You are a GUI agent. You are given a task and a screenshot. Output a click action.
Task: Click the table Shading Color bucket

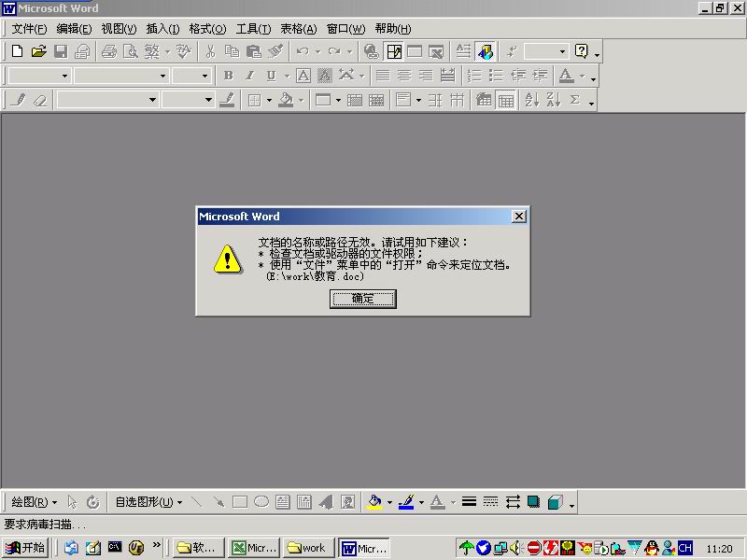pos(286,100)
